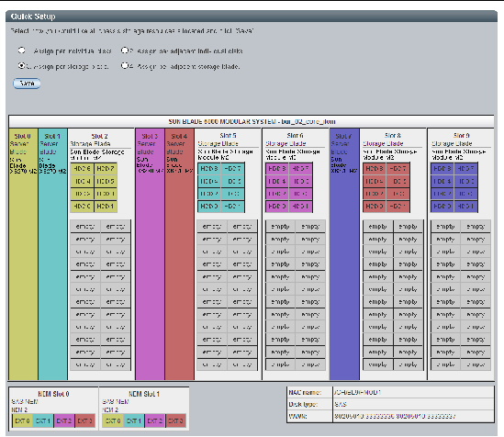Click red EXT 3 port in NEM Slot 0
This screenshot has width=504, height=437.
point(84,420)
